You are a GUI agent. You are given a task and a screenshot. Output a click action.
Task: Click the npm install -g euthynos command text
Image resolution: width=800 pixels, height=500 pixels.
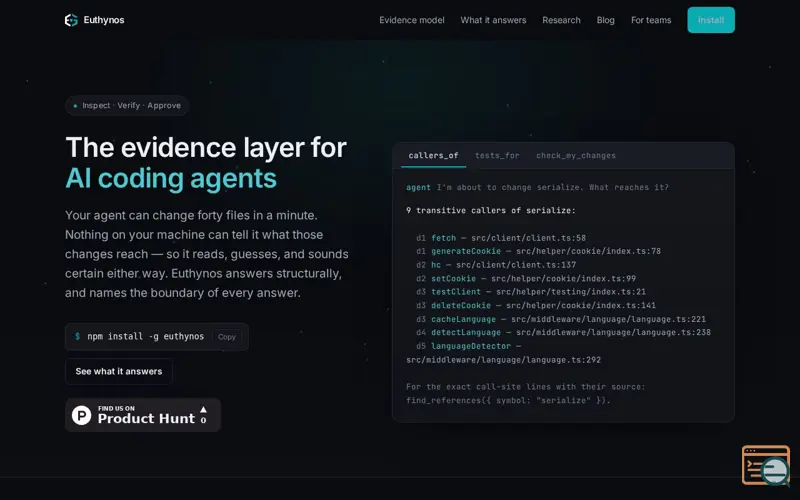tap(145, 336)
